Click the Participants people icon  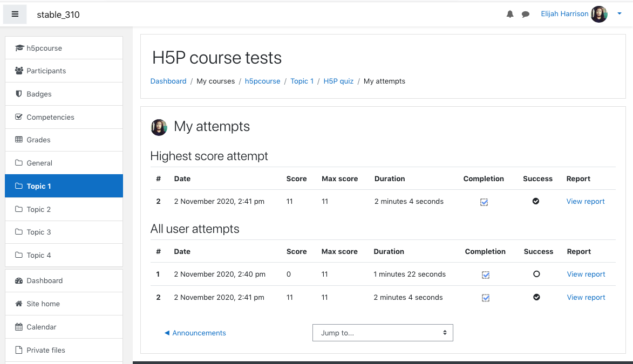pyautogui.click(x=19, y=71)
